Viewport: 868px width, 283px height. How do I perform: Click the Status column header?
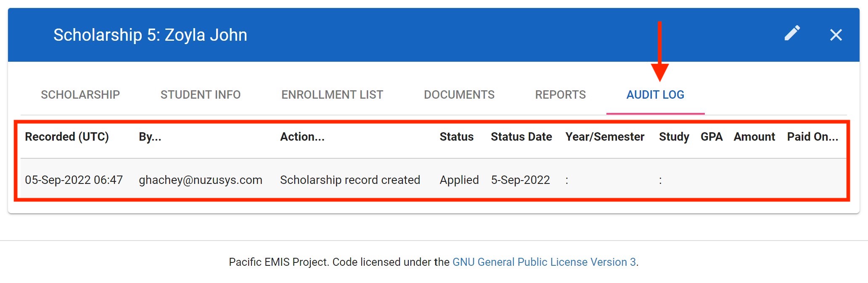pyautogui.click(x=456, y=137)
